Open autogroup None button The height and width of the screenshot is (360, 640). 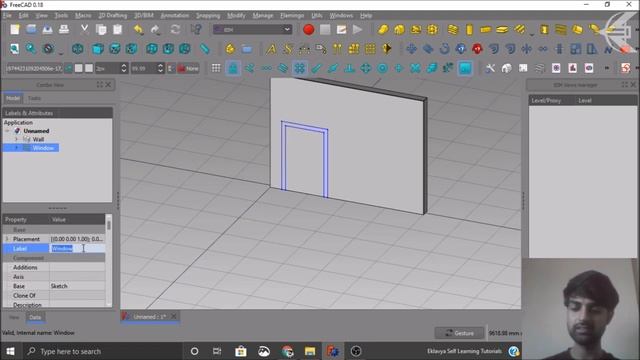[x=188, y=68]
